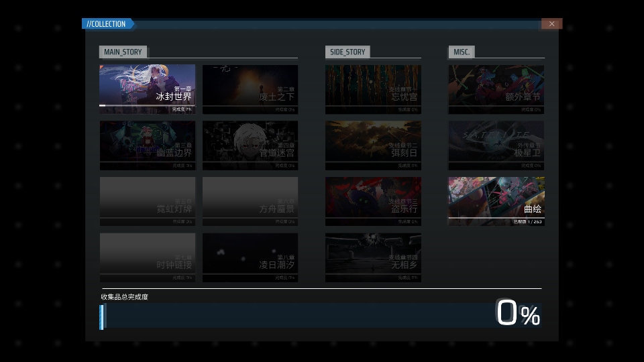Click the MISC. section label

pos(461,52)
